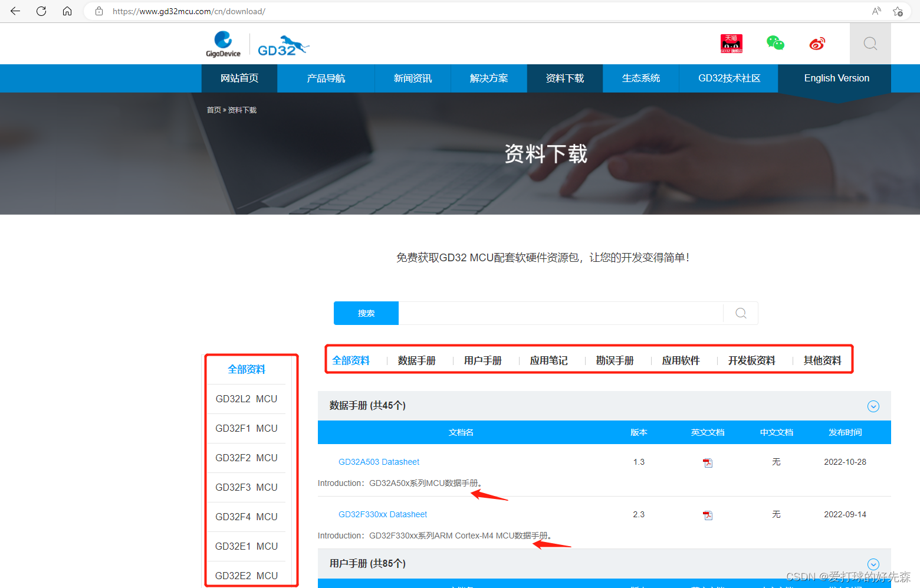Select the 应用笔记 filter tab
The height and width of the screenshot is (588, 920).
click(x=549, y=360)
